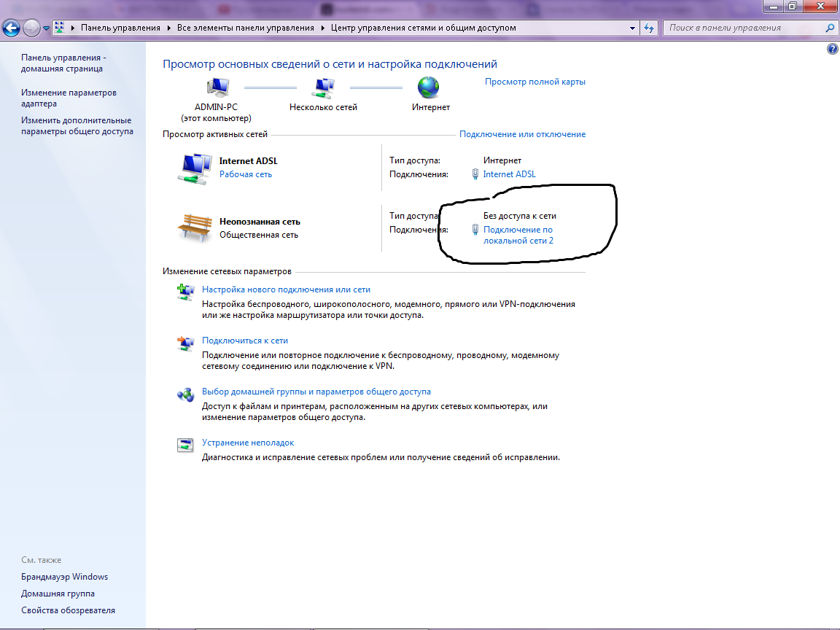Viewport: 840px width, 630px height.
Task: Click the Несколько сетей network icon
Action: [x=324, y=87]
